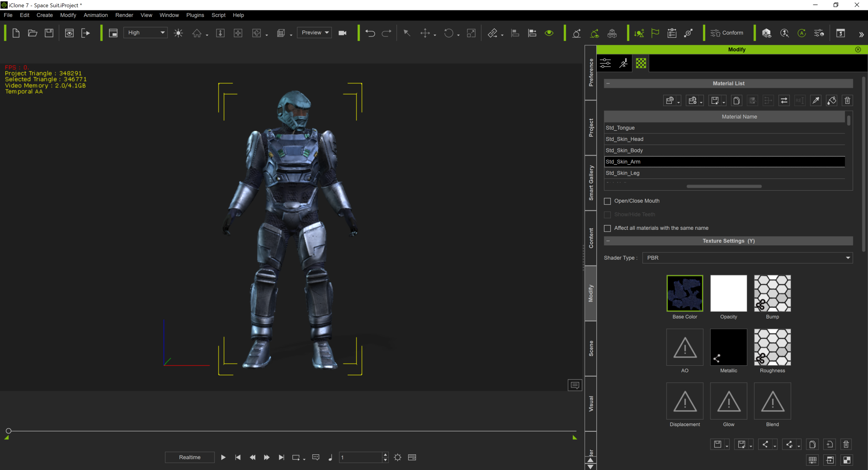This screenshot has height=470, width=868.
Task: Open the Smart Gallery side tab
Action: click(x=591, y=183)
